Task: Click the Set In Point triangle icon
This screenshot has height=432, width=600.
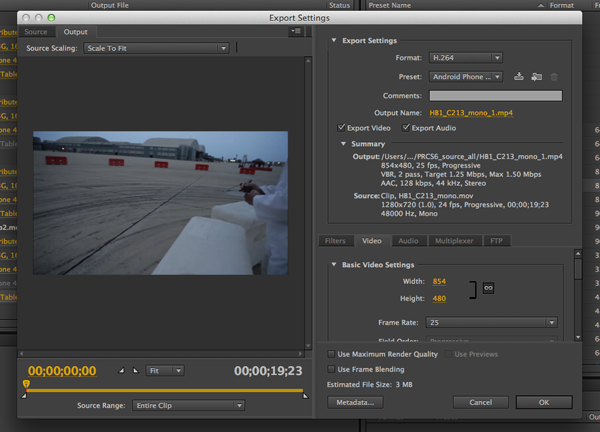Action: coord(122,370)
